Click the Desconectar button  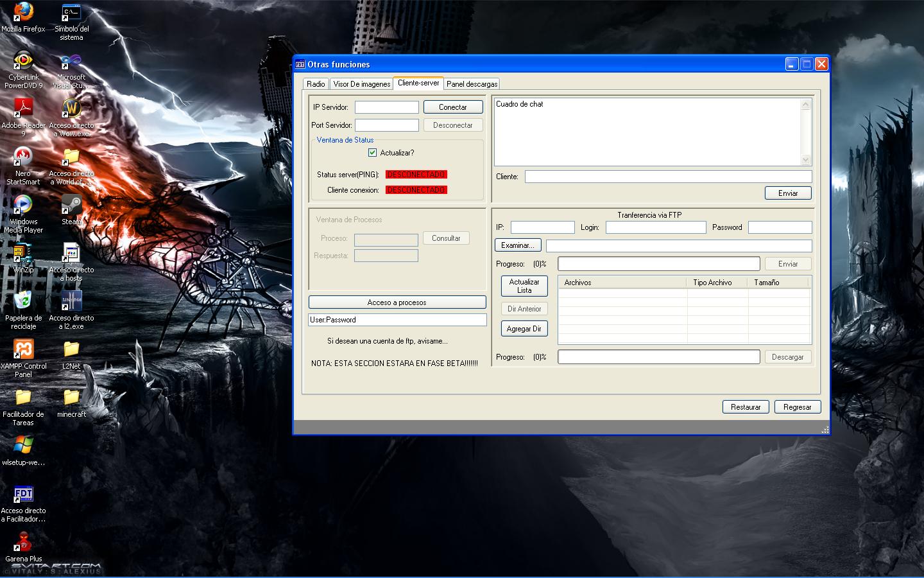(453, 125)
